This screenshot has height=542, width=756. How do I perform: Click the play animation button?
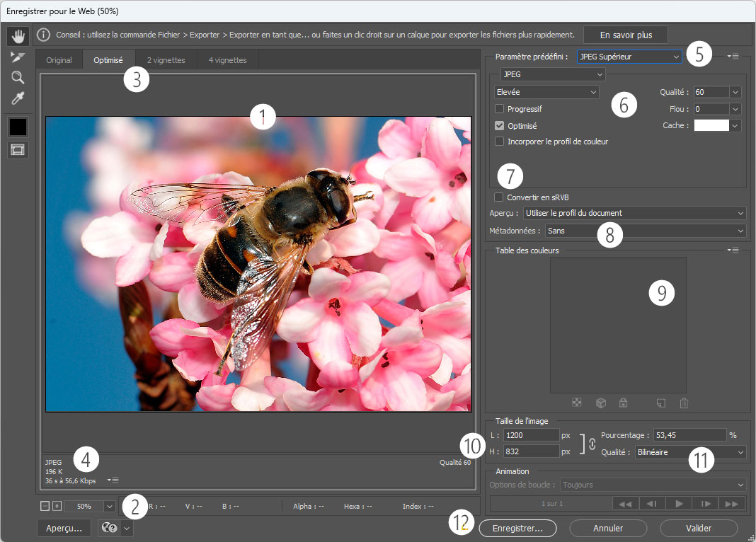(x=679, y=504)
